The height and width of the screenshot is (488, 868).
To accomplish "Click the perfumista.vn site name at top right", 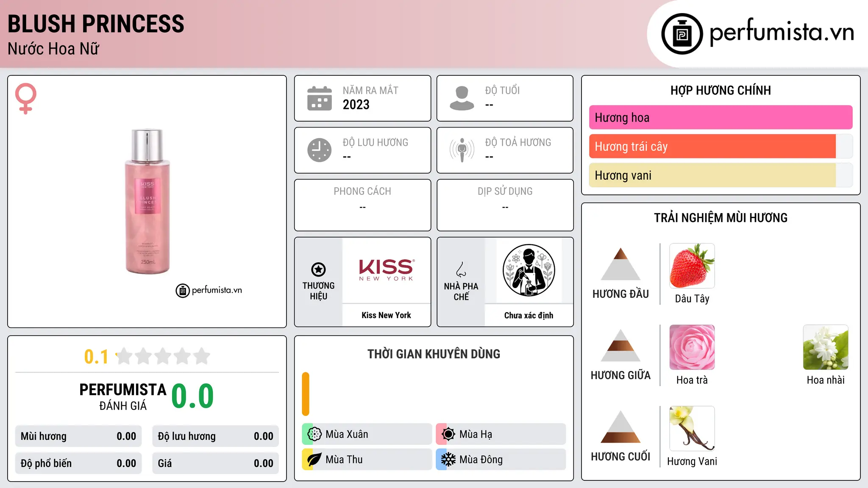I will pyautogui.click(x=782, y=32).
